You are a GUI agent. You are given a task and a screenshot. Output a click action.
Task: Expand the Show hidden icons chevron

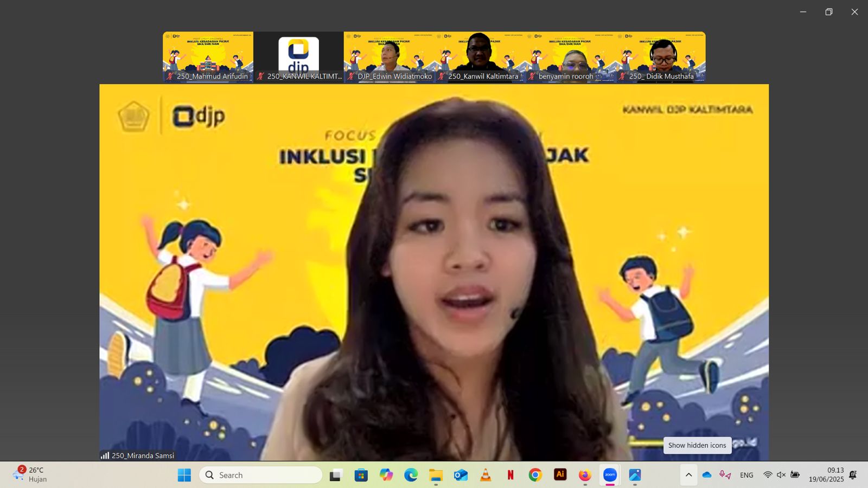(688, 475)
